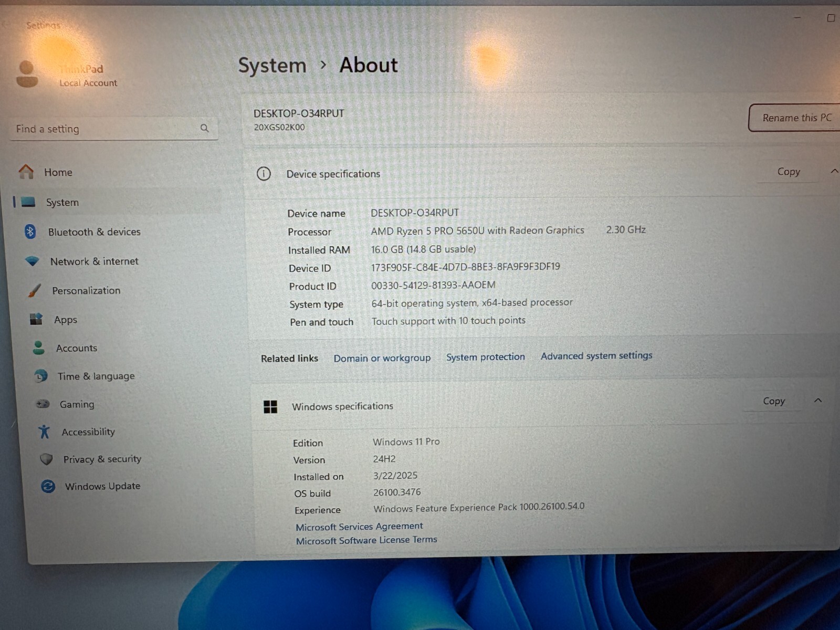Screen dimensions: 840x630
Task: Click the Device specifications info icon
Action: pos(264,174)
